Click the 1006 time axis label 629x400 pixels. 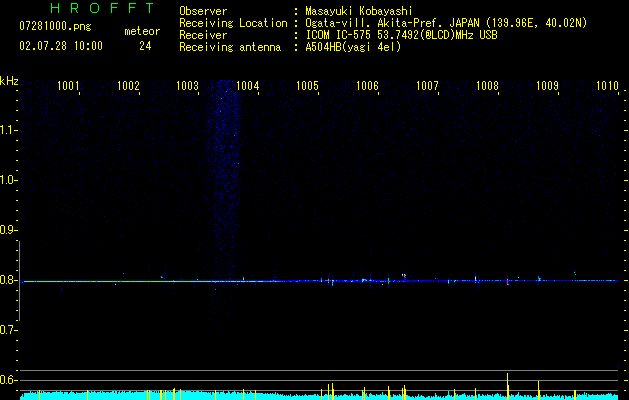point(367,86)
